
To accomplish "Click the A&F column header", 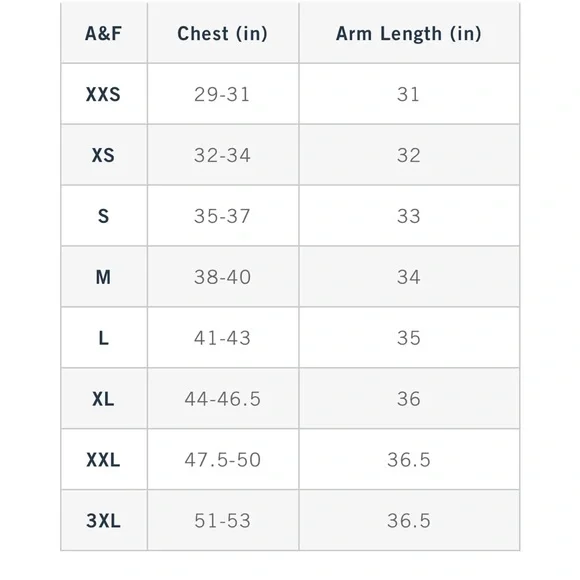I will tap(103, 34).
